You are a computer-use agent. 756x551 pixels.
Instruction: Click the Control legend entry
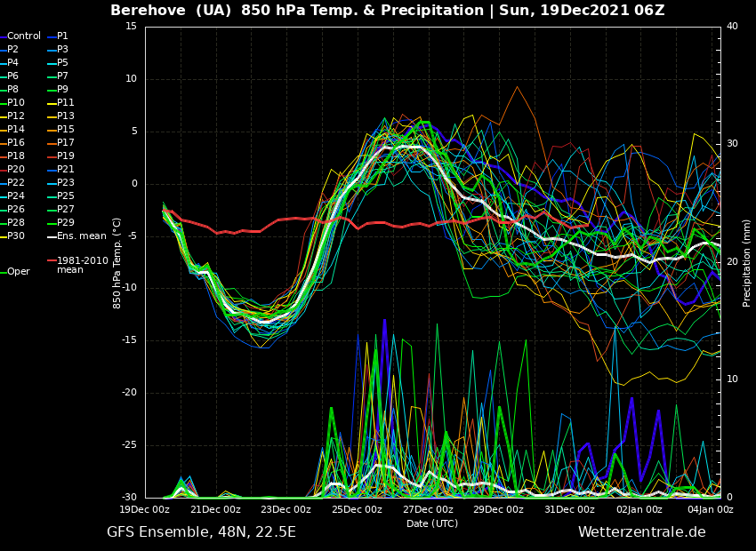24,36
